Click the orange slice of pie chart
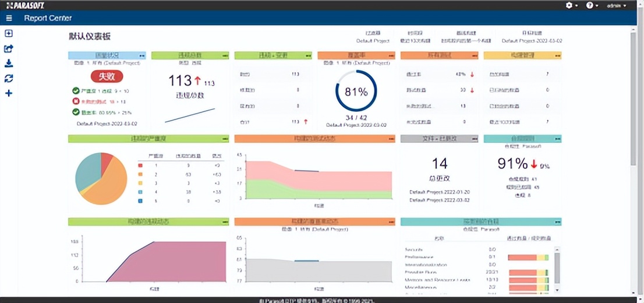The height and width of the screenshot is (303, 644). pyautogui.click(x=111, y=184)
